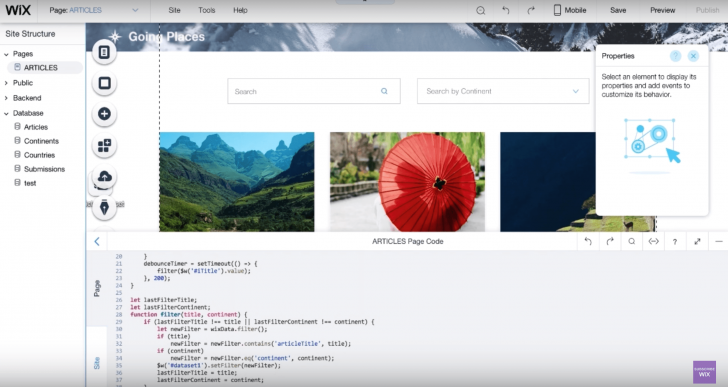Click the code panel help question mark
Viewport: 728px width, 387px height.
tap(675, 242)
